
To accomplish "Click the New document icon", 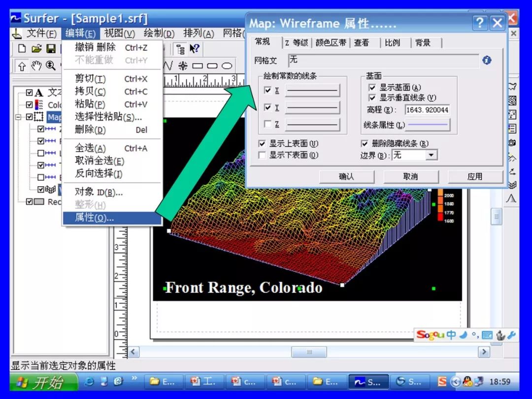I will click(x=22, y=48).
